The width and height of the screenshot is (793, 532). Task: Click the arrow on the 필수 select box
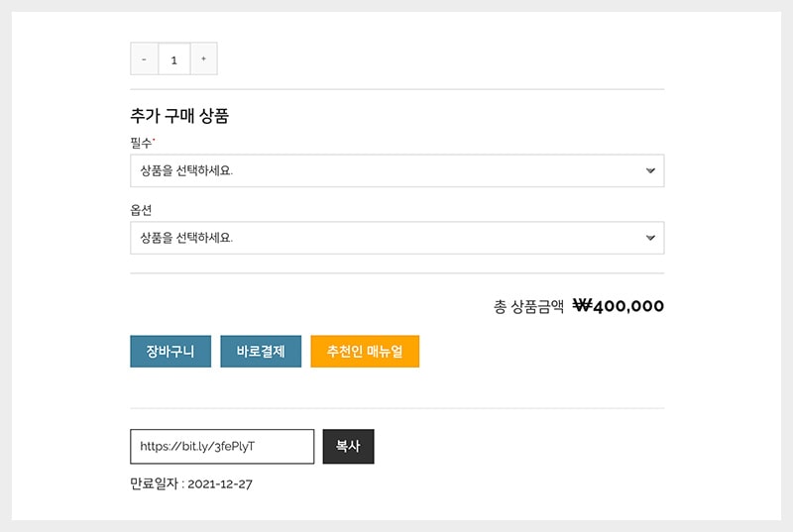point(650,170)
